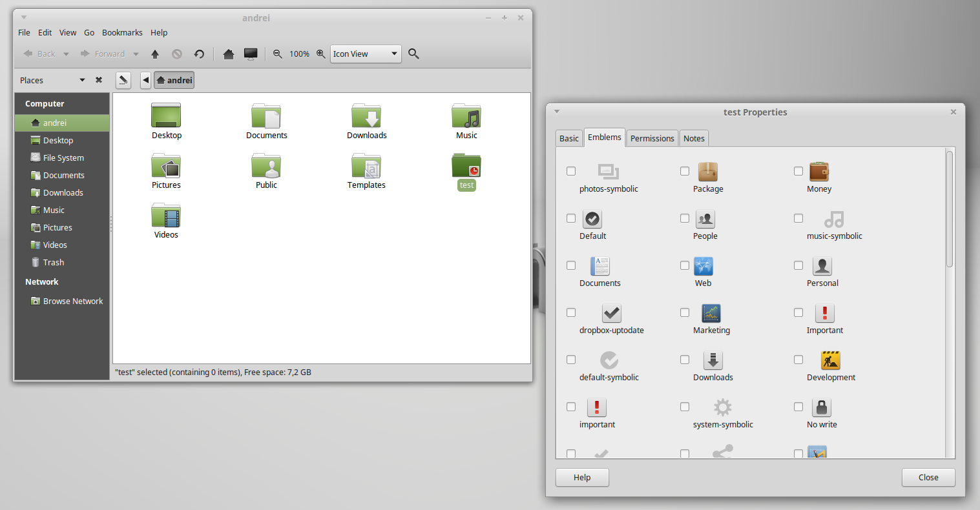Expand the Forward button dropdown arrow
980x510 pixels.
(x=136, y=54)
